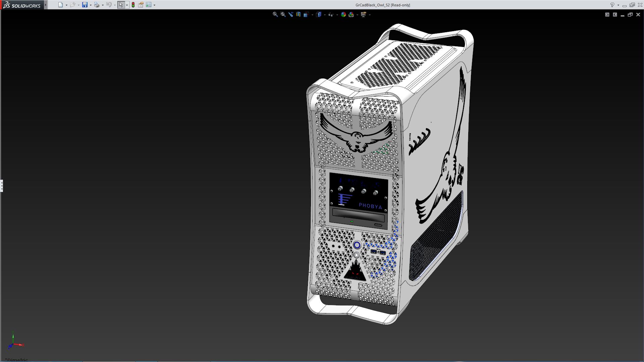Save the document with the floppy icon

coord(85,5)
